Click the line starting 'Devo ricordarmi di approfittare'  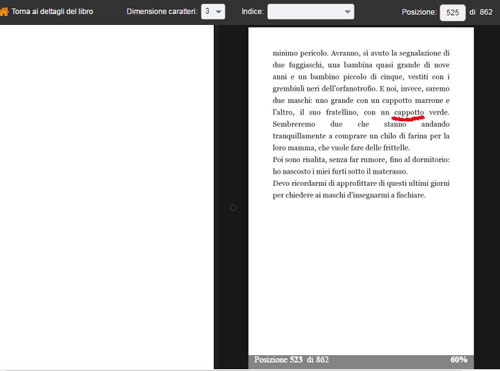tap(361, 183)
